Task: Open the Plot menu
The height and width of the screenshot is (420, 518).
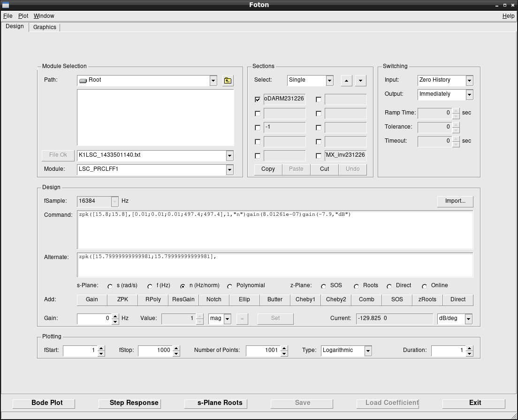Action: pos(23,16)
